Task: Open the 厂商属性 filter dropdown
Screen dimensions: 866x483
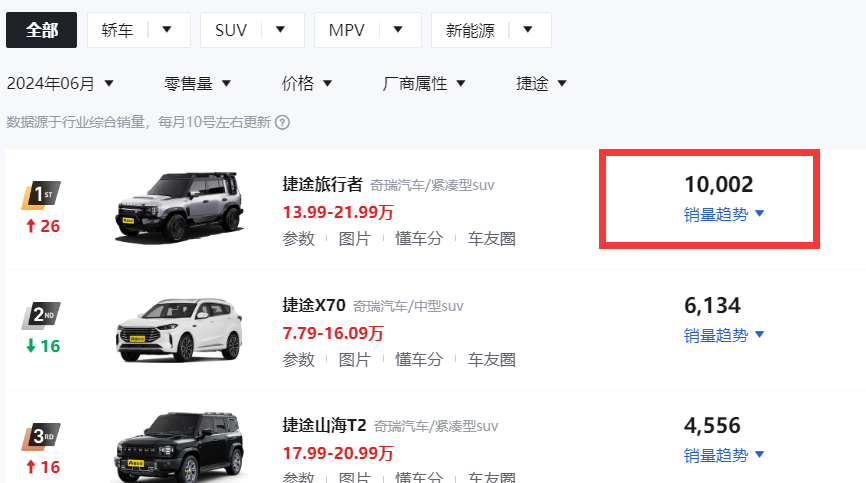Action: click(424, 83)
